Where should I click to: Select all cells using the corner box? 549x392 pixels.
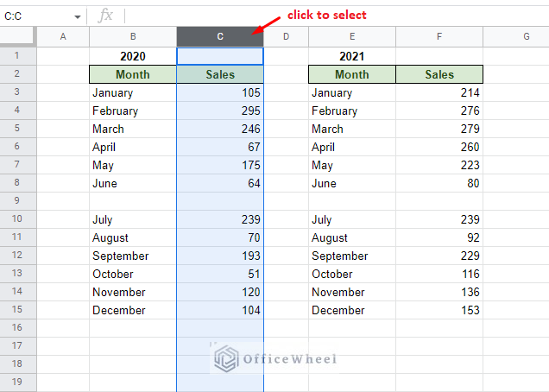tap(18, 36)
